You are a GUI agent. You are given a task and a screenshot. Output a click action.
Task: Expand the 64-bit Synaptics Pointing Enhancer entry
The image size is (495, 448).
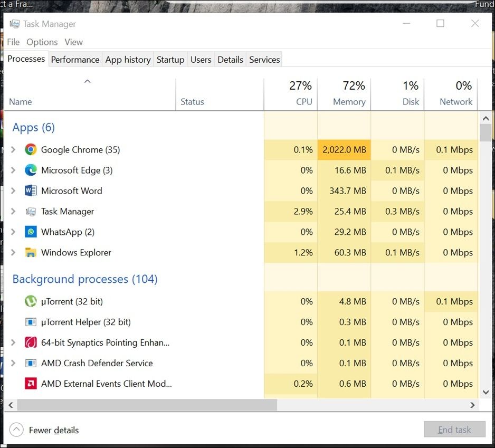[x=13, y=342]
